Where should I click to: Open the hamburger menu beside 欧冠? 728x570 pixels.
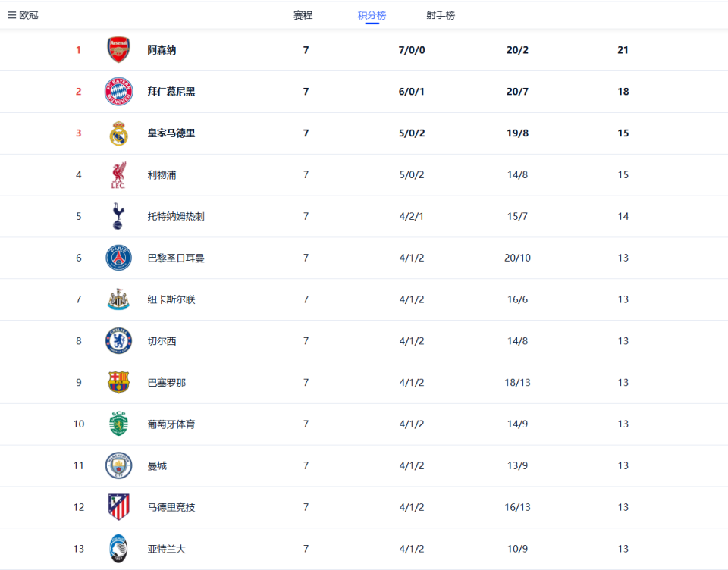(9, 14)
